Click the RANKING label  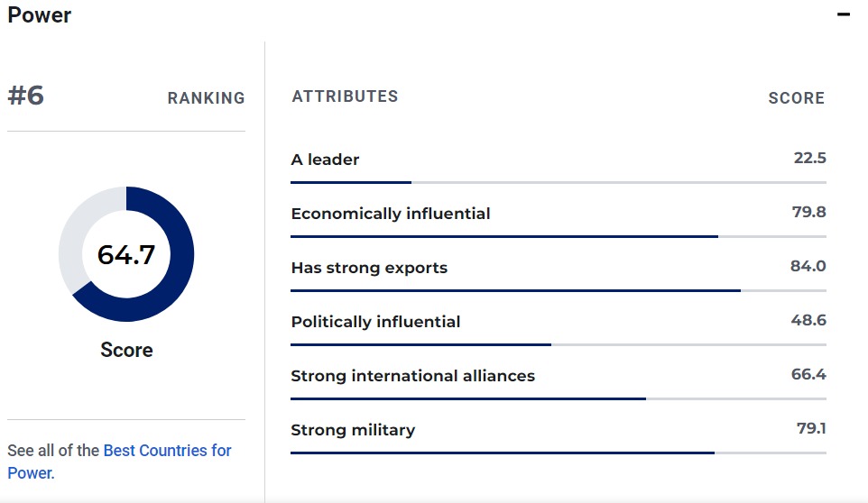[206, 98]
